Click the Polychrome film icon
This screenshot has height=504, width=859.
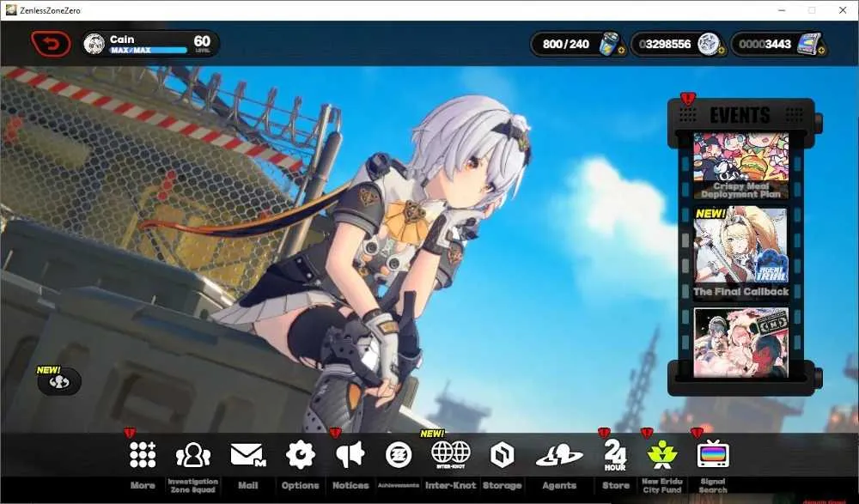pos(808,44)
